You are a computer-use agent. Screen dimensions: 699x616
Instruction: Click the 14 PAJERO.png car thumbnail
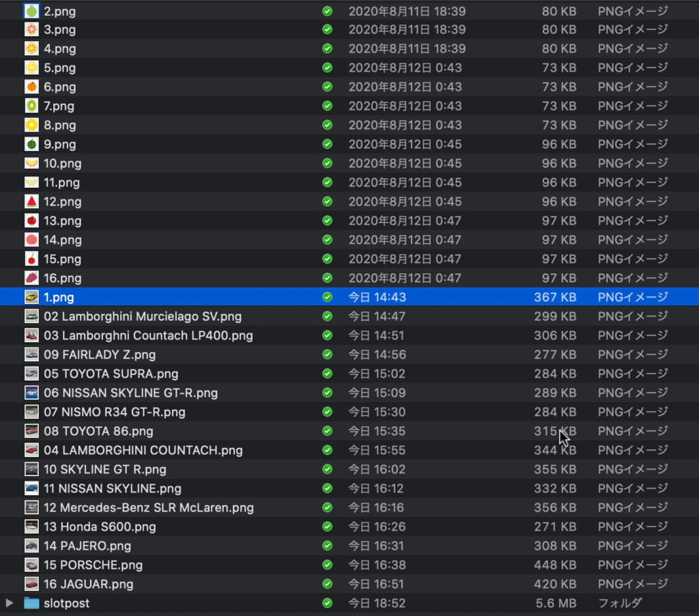point(31,546)
